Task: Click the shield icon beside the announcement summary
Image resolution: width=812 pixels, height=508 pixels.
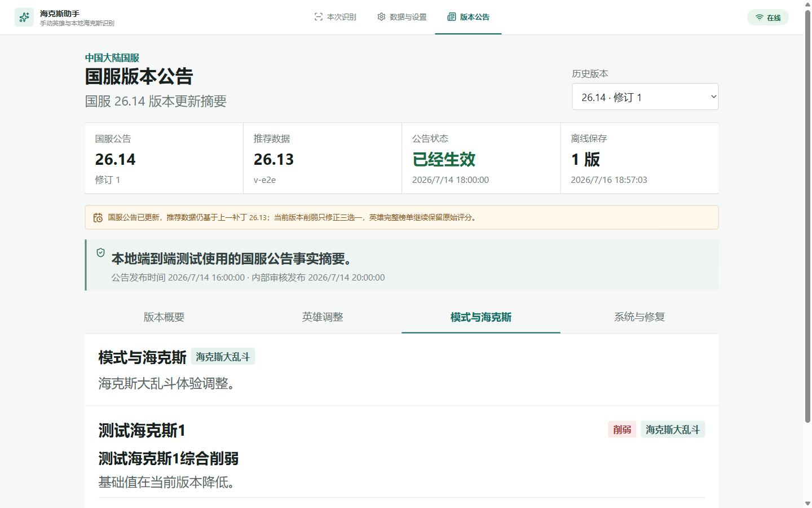Action: [x=100, y=252]
